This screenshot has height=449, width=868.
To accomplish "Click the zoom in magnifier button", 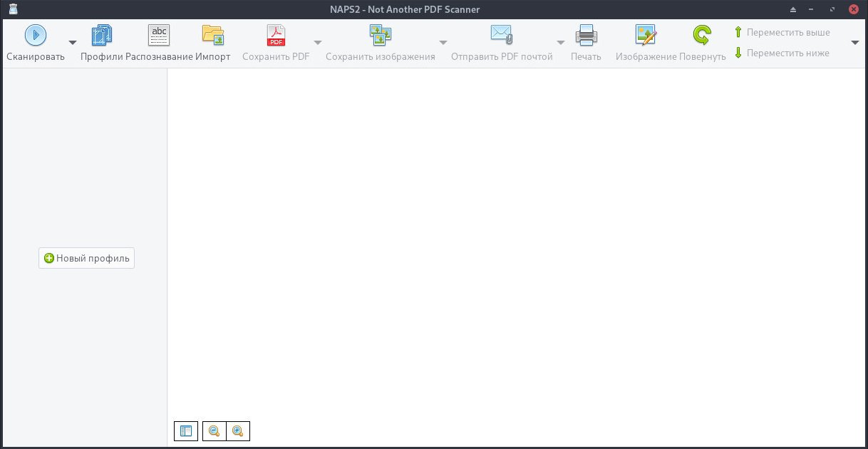I will [x=238, y=431].
